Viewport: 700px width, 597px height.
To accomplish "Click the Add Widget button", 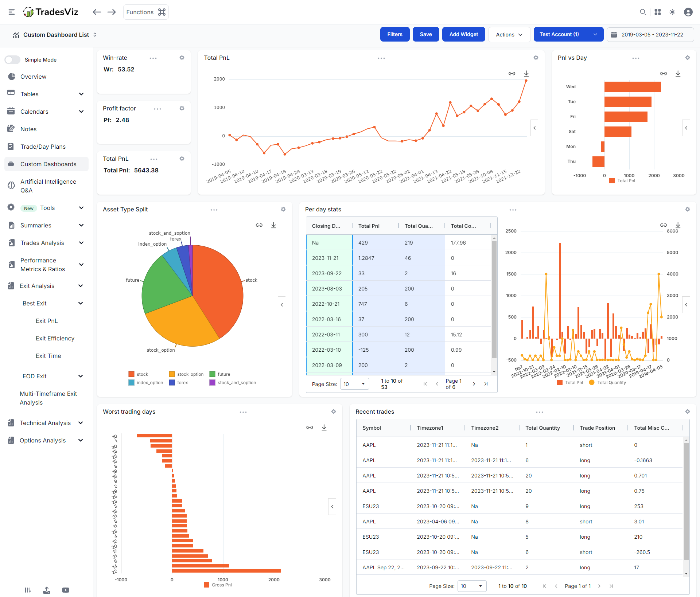I will coord(463,34).
